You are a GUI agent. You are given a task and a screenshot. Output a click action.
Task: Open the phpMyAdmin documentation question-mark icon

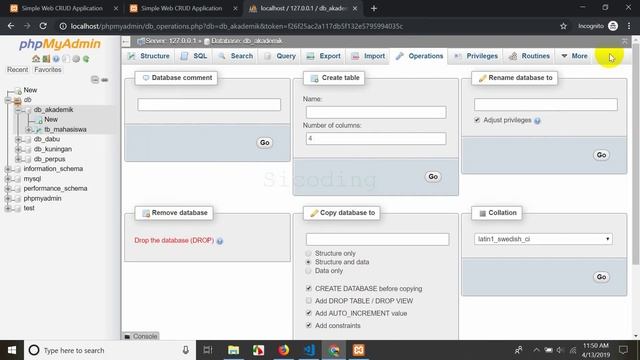(56, 59)
